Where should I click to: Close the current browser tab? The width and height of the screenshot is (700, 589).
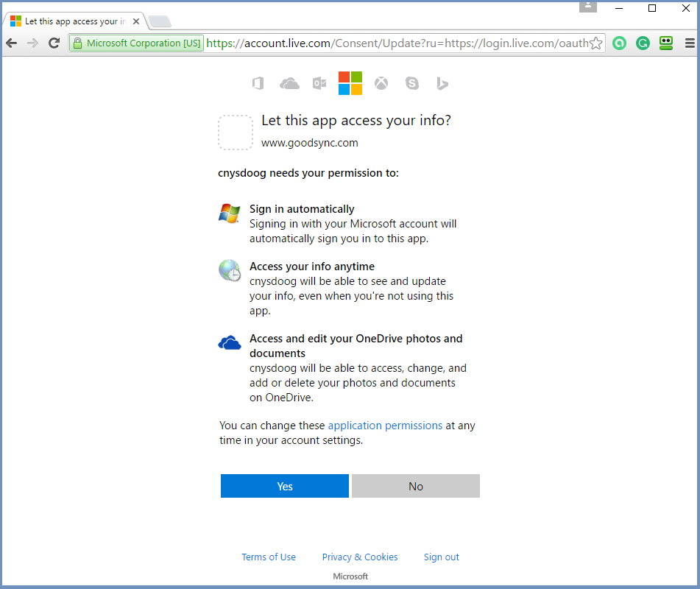136,21
